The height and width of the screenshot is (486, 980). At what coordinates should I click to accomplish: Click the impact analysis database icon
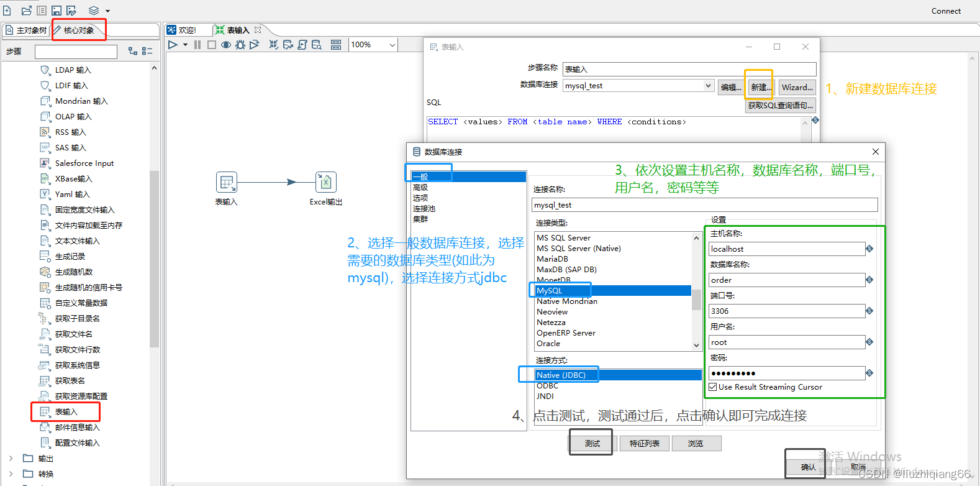pos(288,45)
